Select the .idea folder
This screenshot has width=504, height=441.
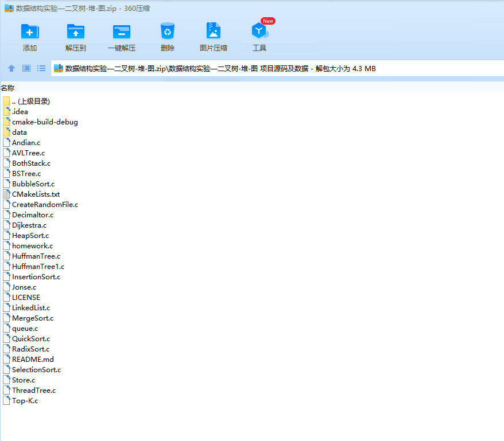[15, 112]
